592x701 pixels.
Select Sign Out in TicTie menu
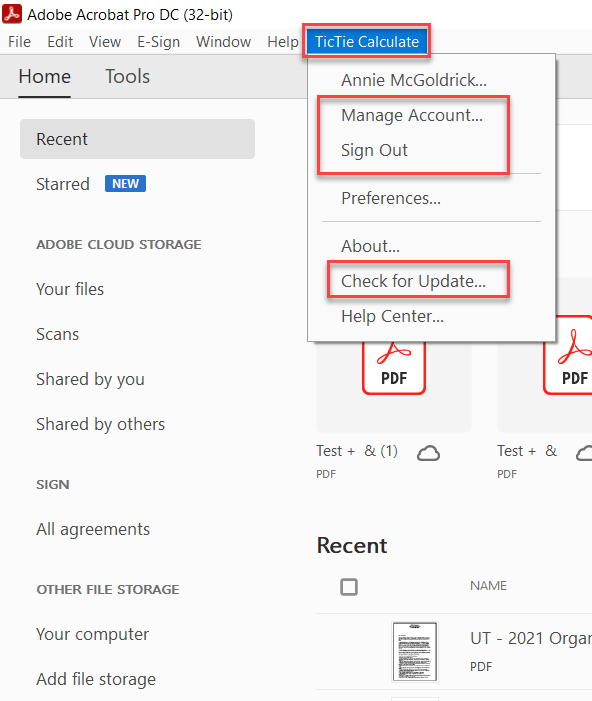[374, 150]
